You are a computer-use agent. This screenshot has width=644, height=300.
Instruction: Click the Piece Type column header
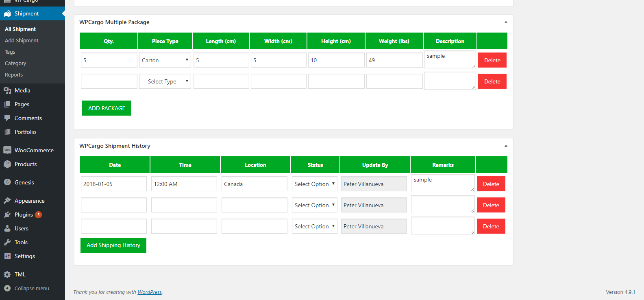165,41
